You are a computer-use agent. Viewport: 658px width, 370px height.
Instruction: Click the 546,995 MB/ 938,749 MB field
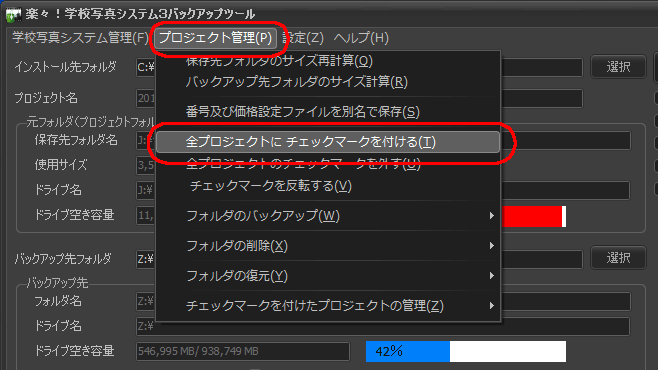[x=243, y=351]
